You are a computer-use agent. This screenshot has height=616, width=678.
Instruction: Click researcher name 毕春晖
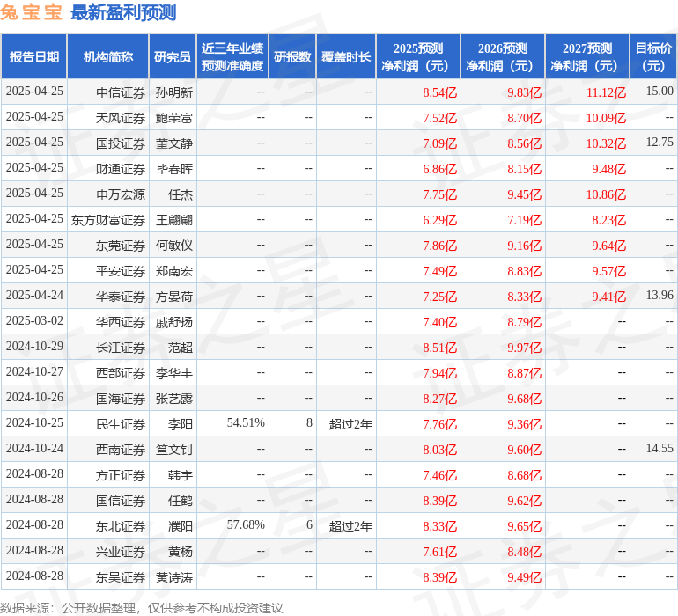coord(173,169)
